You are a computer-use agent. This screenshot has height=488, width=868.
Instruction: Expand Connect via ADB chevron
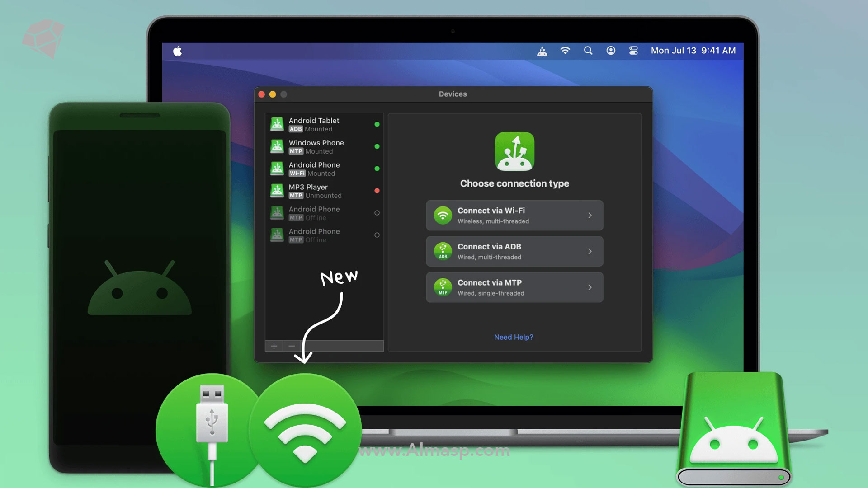pos(590,251)
